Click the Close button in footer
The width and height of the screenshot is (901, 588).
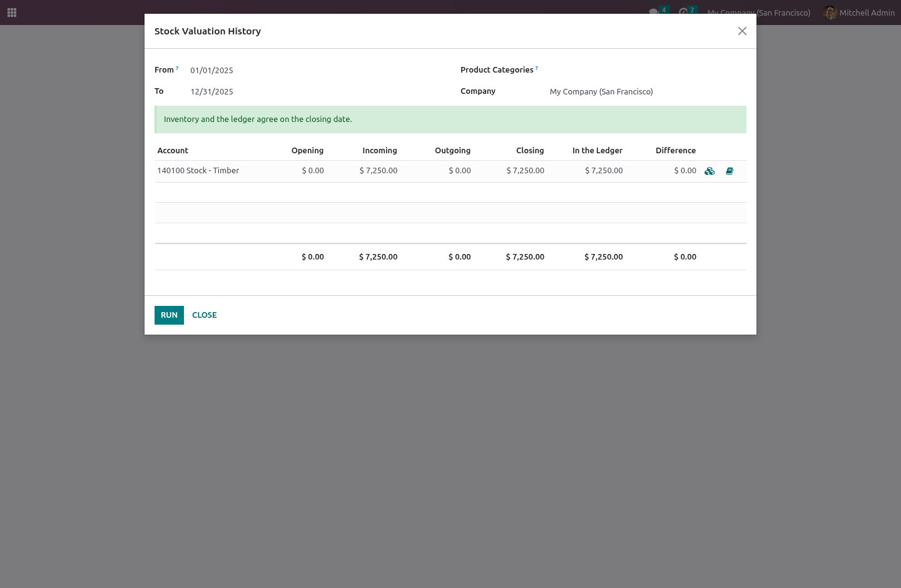pyautogui.click(x=205, y=315)
